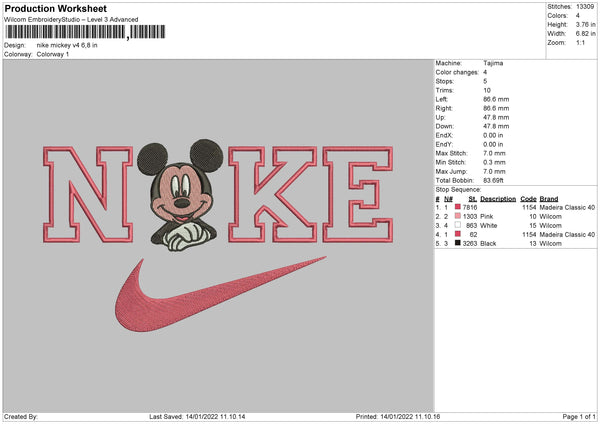Screen dimensions: 600x424
Task: Click the 'Code' column header
Action: [528, 199]
